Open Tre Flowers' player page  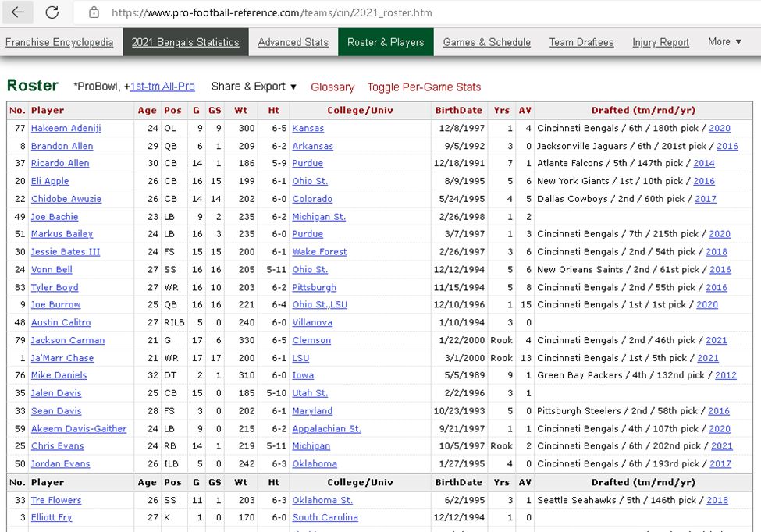pos(55,500)
